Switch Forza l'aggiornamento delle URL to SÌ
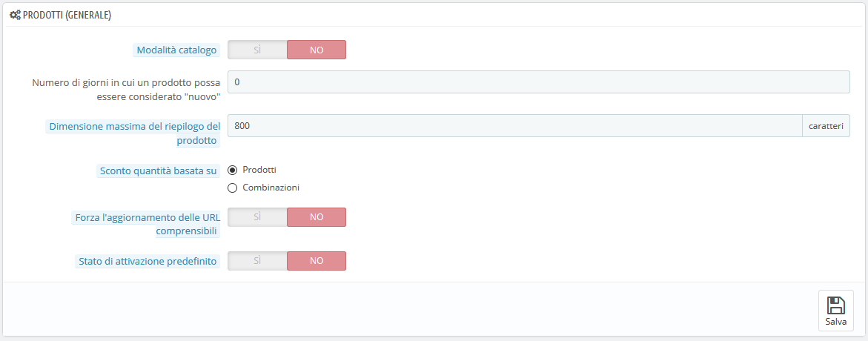868x341 pixels. (x=257, y=217)
